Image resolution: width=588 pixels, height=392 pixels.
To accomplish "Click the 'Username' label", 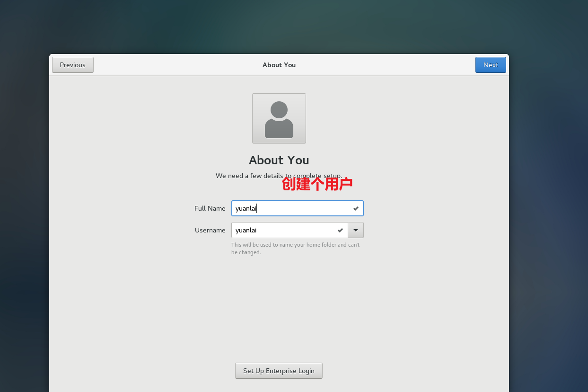I will point(210,230).
